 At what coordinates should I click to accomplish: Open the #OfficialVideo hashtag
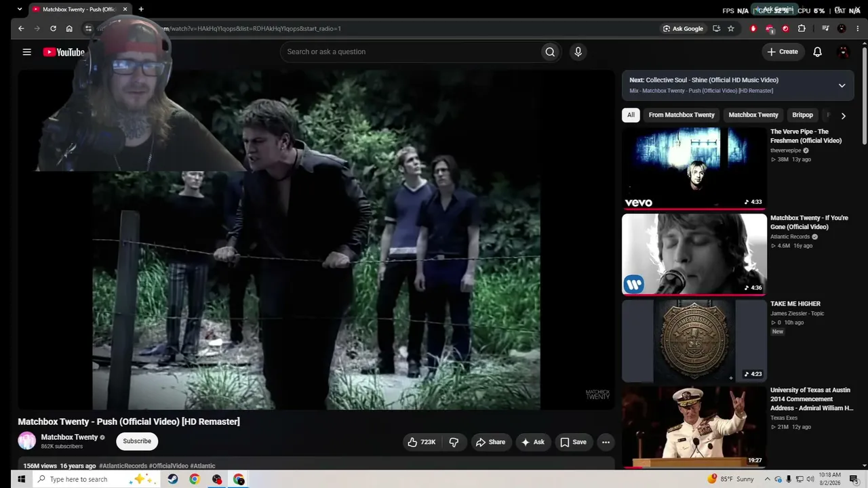point(168,466)
